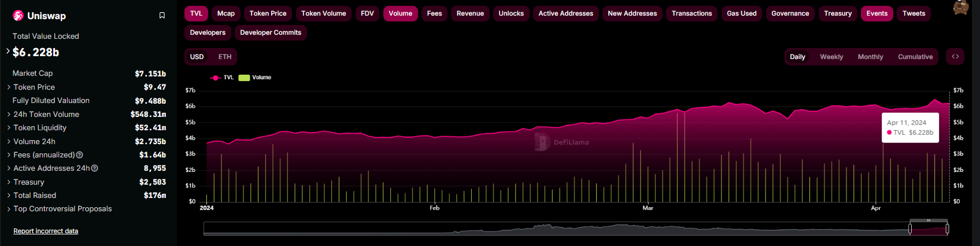Click the right range slider handle
Viewport: 980px width, 246px height.
tap(947, 229)
